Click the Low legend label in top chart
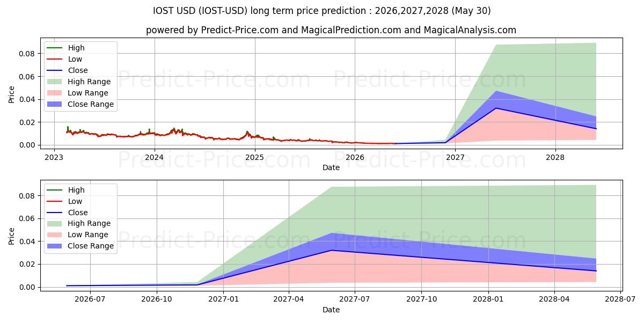Image resolution: width=644 pixels, height=322 pixels. (75, 59)
